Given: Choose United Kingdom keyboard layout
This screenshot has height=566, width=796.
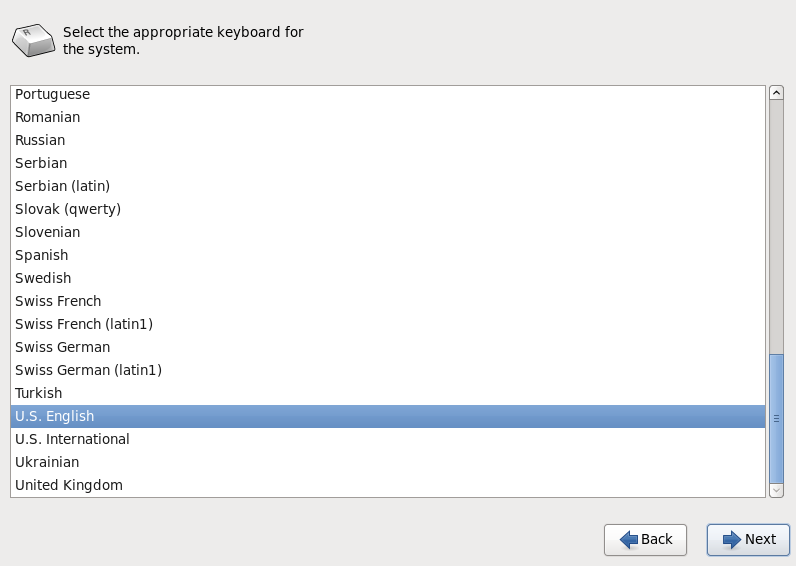Looking at the screenshot, I should (x=388, y=485).
